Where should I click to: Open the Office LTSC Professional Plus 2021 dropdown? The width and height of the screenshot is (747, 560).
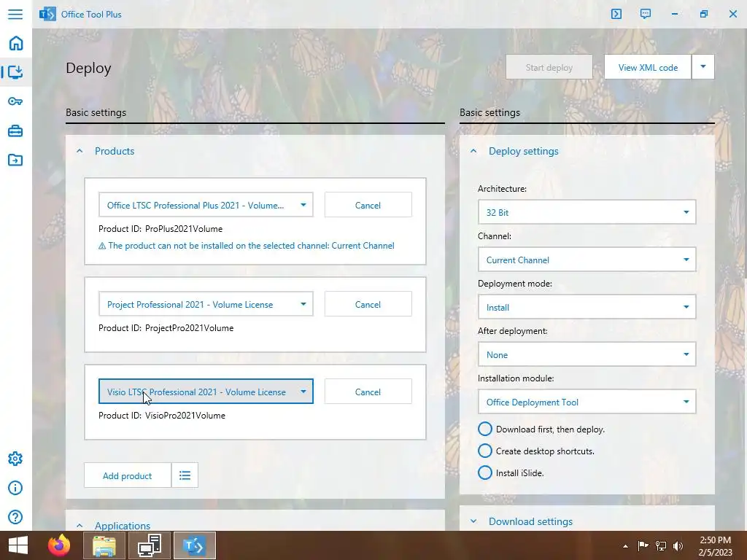tap(206, 205)
